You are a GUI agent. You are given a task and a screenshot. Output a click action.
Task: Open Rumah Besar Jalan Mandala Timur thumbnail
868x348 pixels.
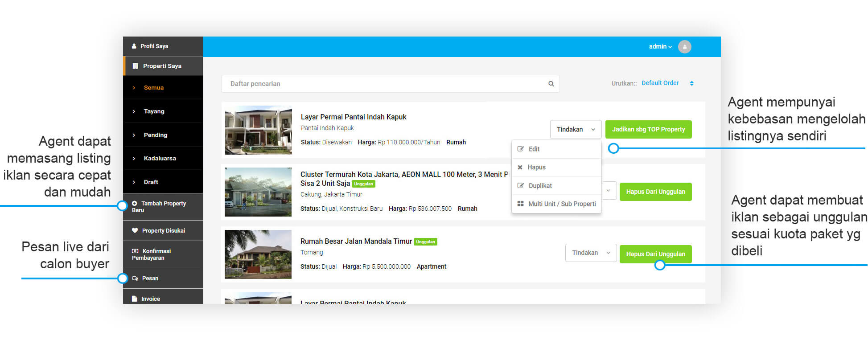[x=258, y=254]
